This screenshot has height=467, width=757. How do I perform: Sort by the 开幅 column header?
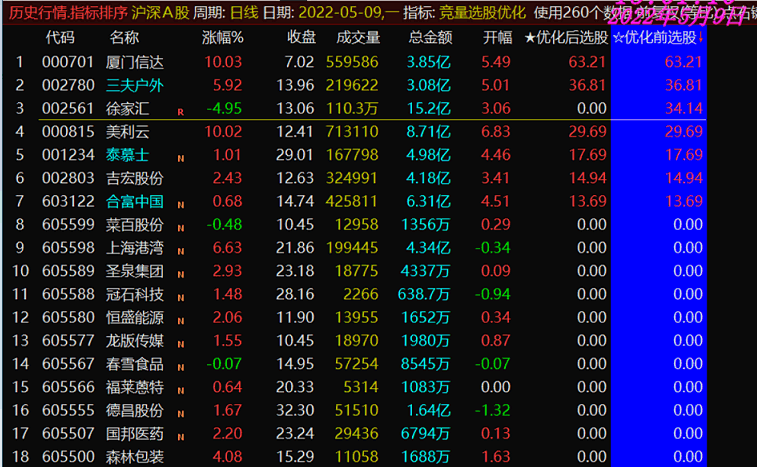pyautogui.click(x=497, y=38)
